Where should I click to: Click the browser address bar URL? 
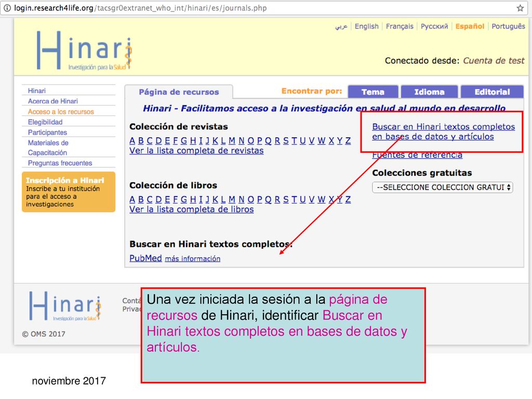140,8
